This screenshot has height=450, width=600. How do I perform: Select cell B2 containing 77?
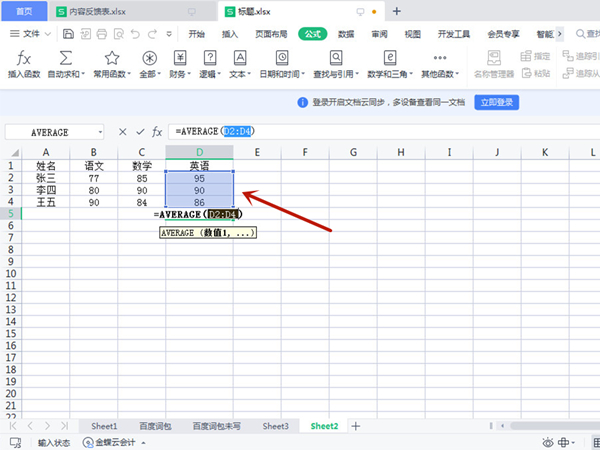click(95, 177)
